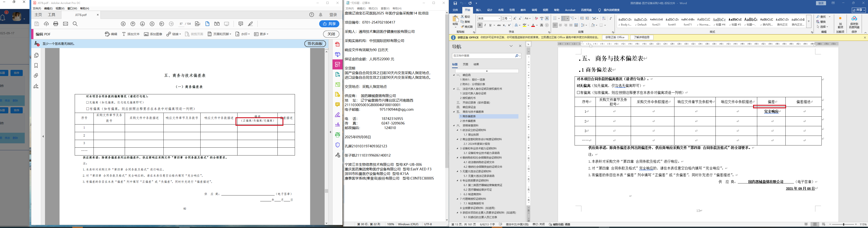Viewport: 868px width, 228px height.
Task: Open the 签名面板 button
Action: tap(315, 44)
